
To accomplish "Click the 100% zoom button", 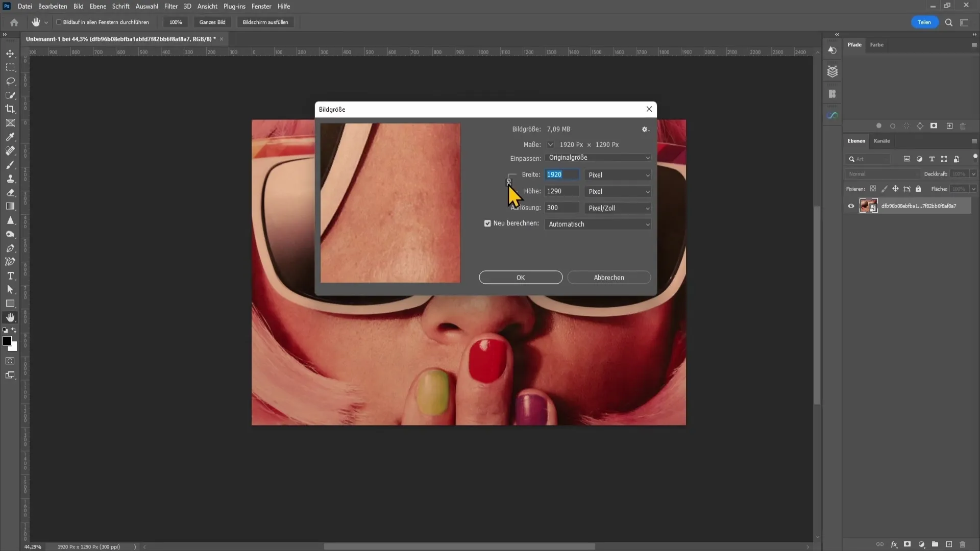I will (176, 22).
